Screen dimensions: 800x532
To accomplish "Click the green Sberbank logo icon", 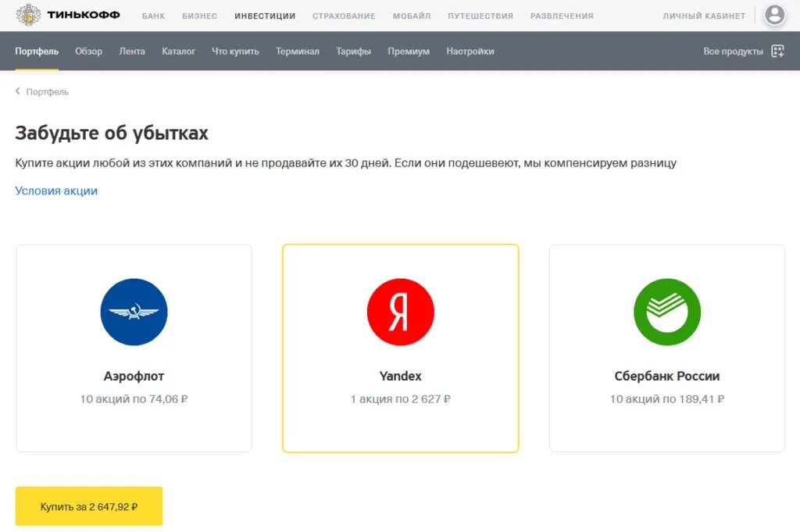I will click(667, 312).
